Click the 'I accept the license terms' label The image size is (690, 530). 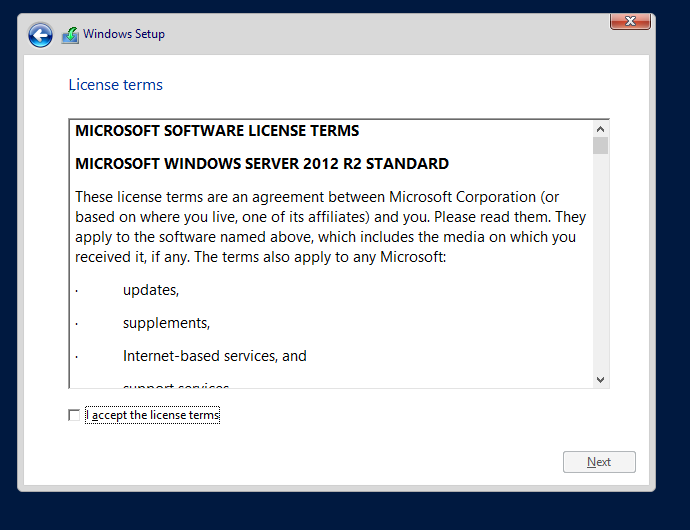pyautogui.click(x=153, y=415)
